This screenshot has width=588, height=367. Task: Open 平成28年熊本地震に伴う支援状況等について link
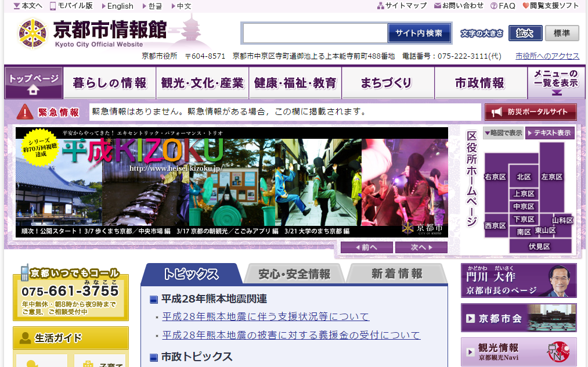point(266,316)
